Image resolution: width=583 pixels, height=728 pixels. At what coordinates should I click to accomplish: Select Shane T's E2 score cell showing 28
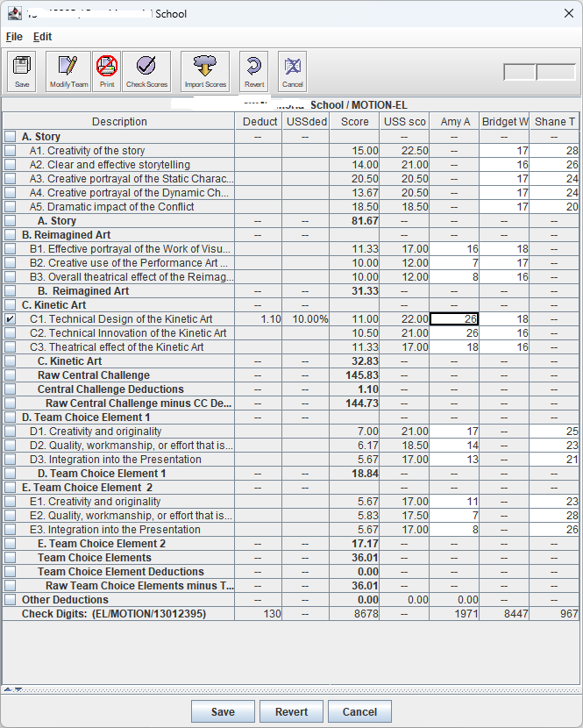(x=554, y=516)
